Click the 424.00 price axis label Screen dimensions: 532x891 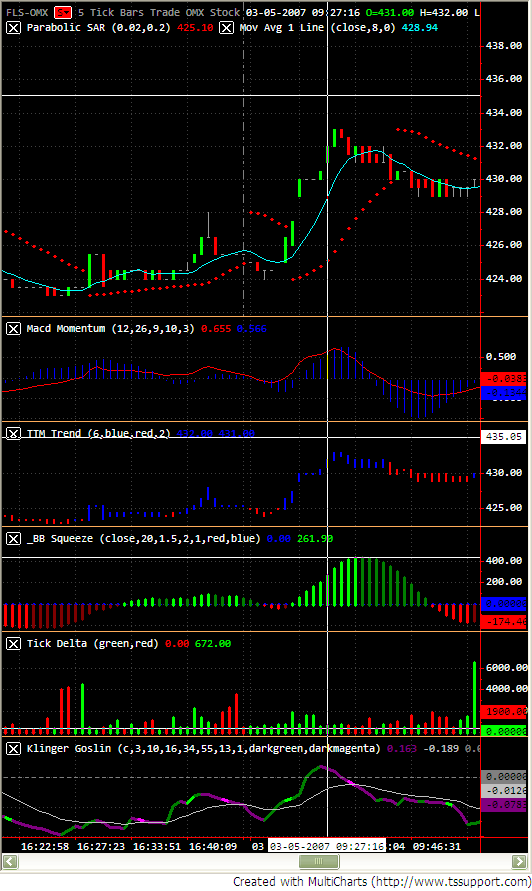(504, 278)
